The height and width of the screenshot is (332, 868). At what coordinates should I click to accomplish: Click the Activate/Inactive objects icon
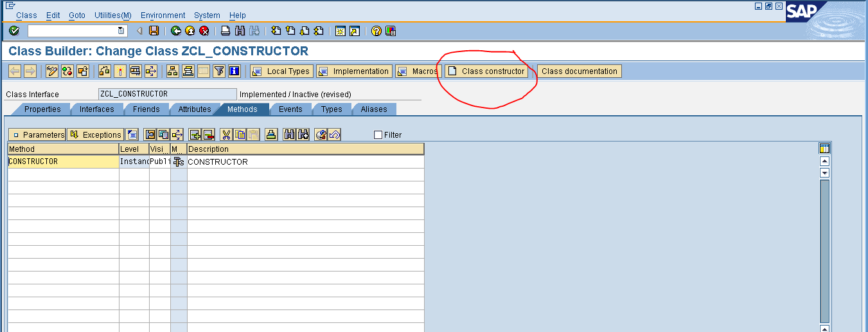click(67, 71)
